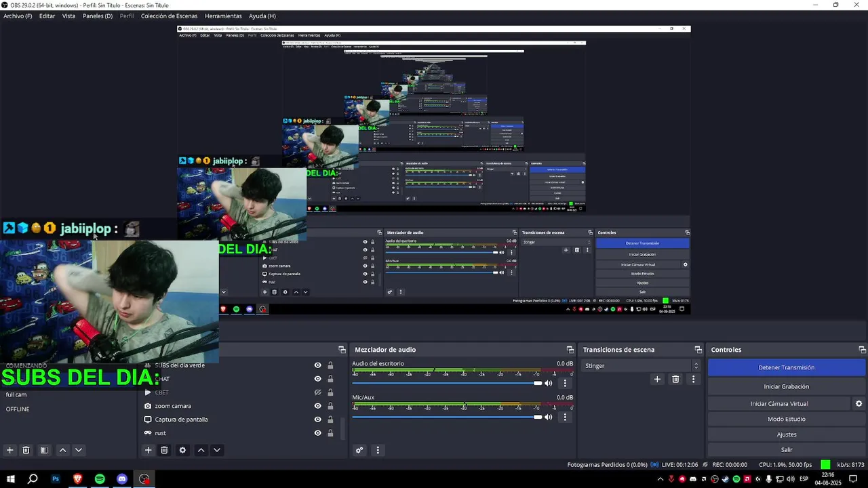Open transition properties three-dot menu
The height and width of the screenshot is (488, 868).
[693, 379]
